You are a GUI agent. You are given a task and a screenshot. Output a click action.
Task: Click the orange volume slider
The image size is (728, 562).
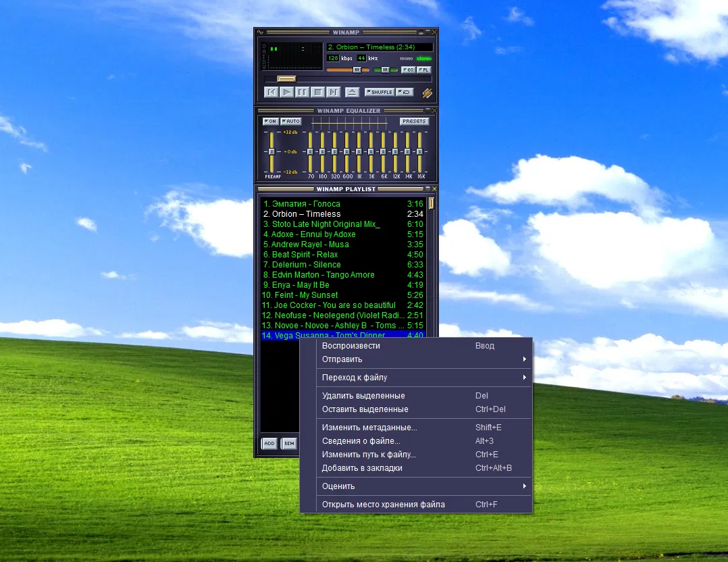[x=348, y=70]
